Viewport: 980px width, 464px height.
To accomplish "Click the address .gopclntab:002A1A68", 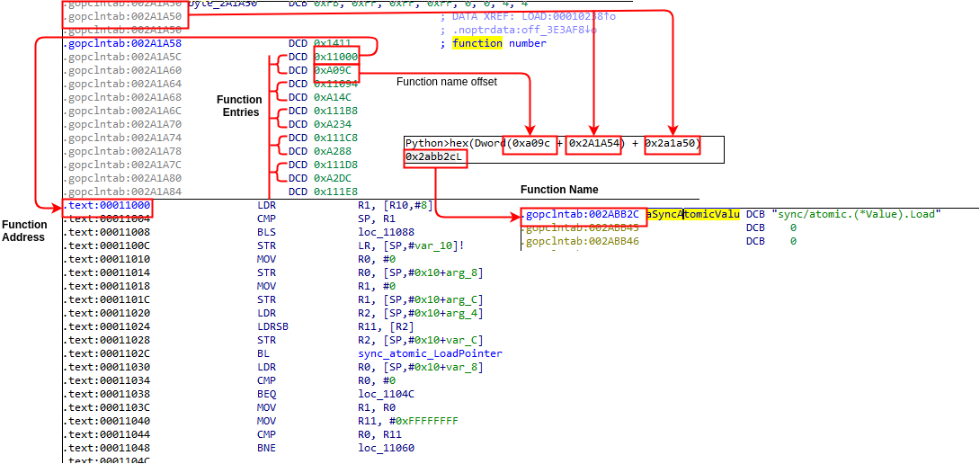I will click(122, 97).
